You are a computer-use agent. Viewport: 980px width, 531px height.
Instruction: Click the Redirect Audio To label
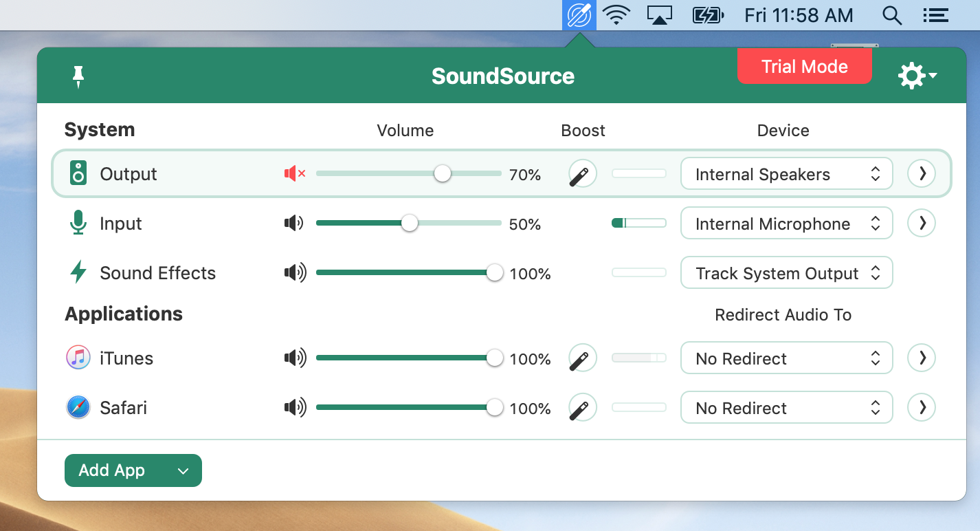click(x=783, y=315)
